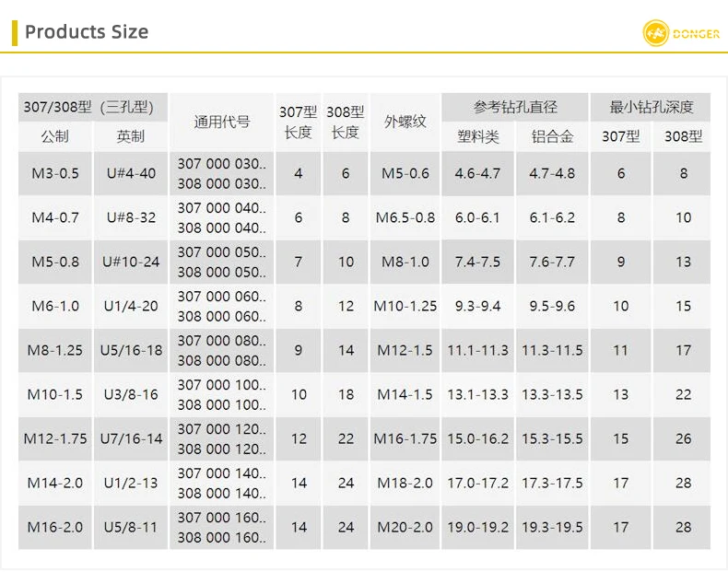Click the 307/308型 (三孔型) header

point(93,107)
